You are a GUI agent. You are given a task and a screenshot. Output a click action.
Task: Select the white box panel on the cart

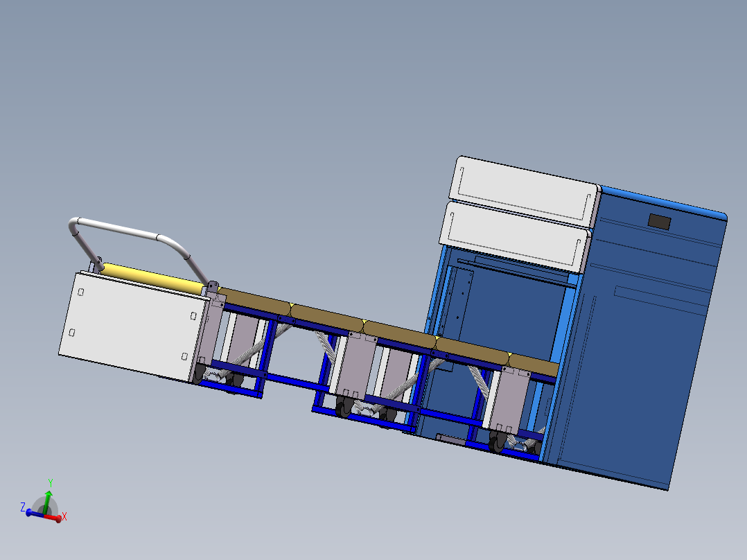pyautogui.click(x=134, y=326)
